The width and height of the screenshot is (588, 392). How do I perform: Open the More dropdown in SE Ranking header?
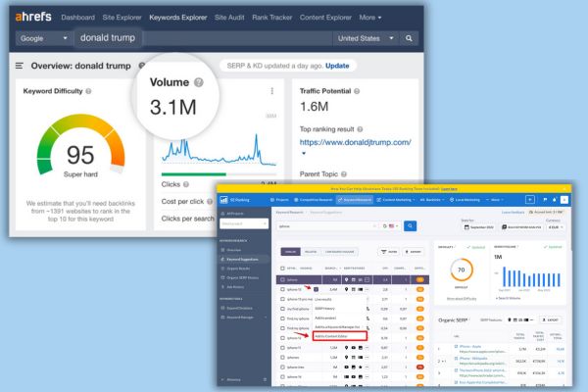click(x=495, y=200)
